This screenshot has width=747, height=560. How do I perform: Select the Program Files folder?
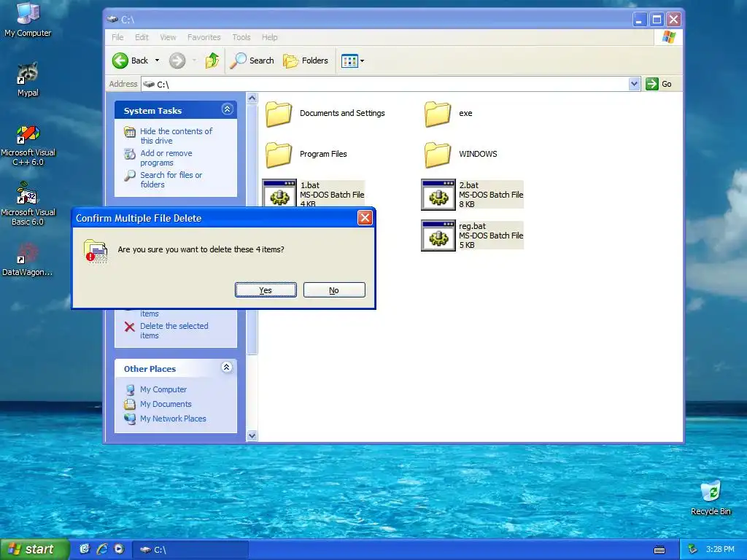click(x=306, y=155)
